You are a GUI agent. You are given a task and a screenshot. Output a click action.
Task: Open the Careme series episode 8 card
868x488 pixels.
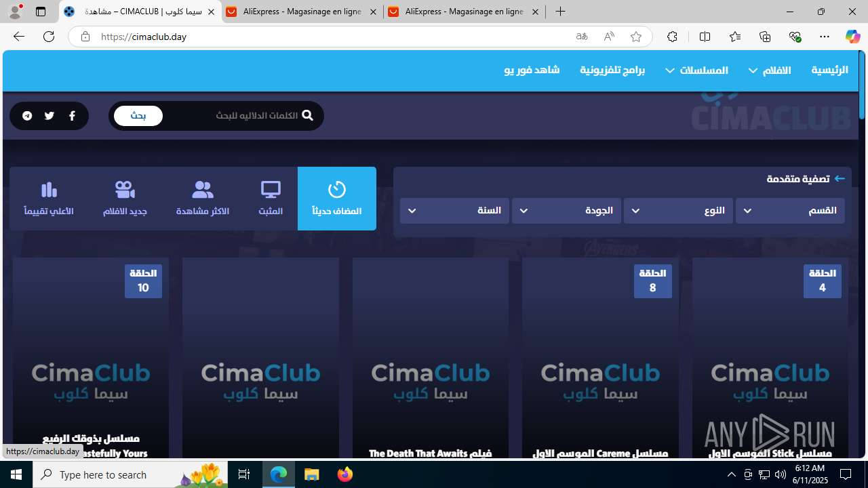[600, 358]
